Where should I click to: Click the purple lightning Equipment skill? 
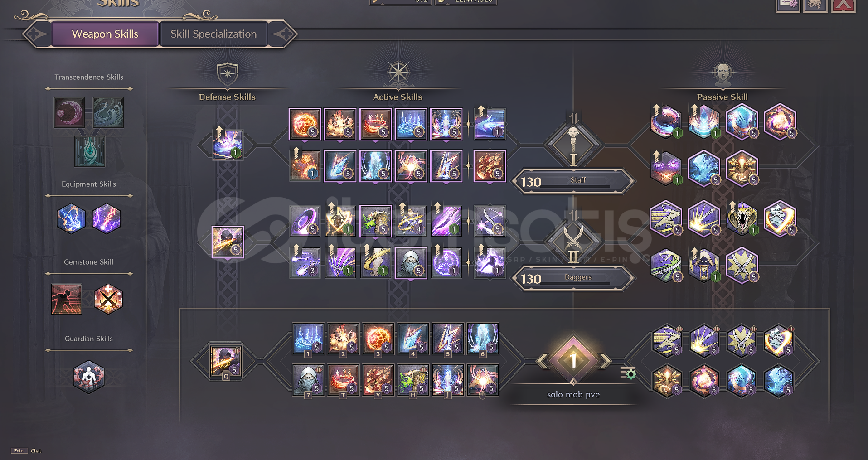point(107,218)
